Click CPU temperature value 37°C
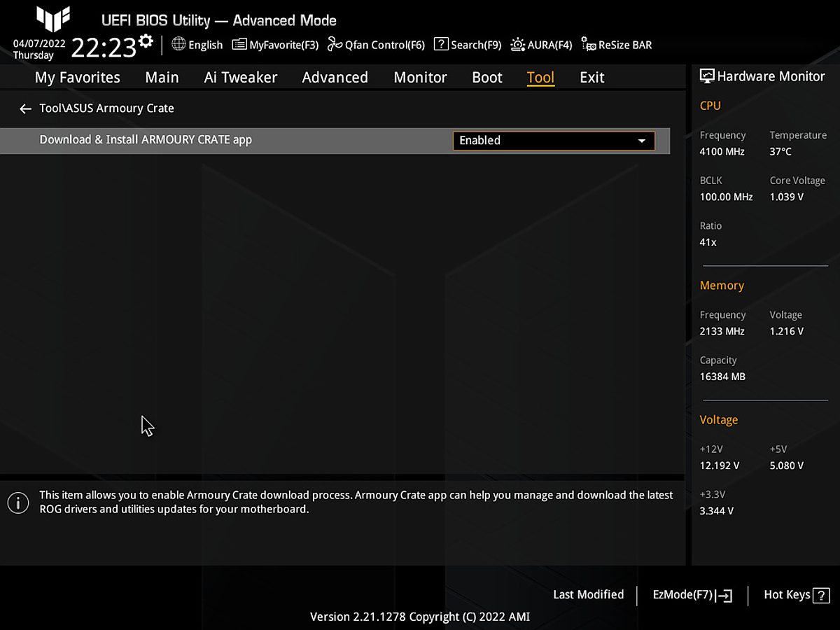The width and height of the screenshot is (840, 630). pyautogui.click(x=781, y=152)
